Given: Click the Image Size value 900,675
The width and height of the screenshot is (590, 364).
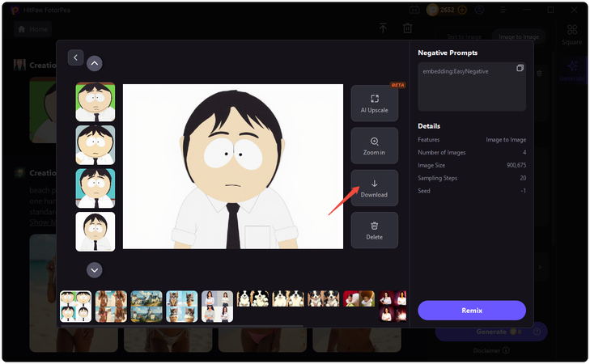Looking at the screenshot, I should pyautogui.click(x=516, y=165).
